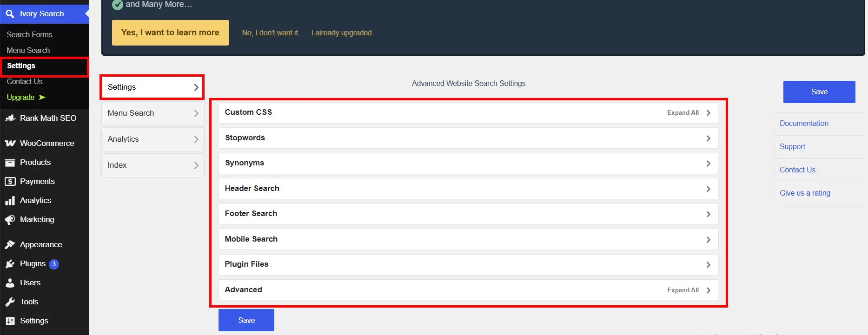The height and width of the screenshot is (335, 868).
Task: Open Rank Math SEO menu
Action: (x=45, y=118)
